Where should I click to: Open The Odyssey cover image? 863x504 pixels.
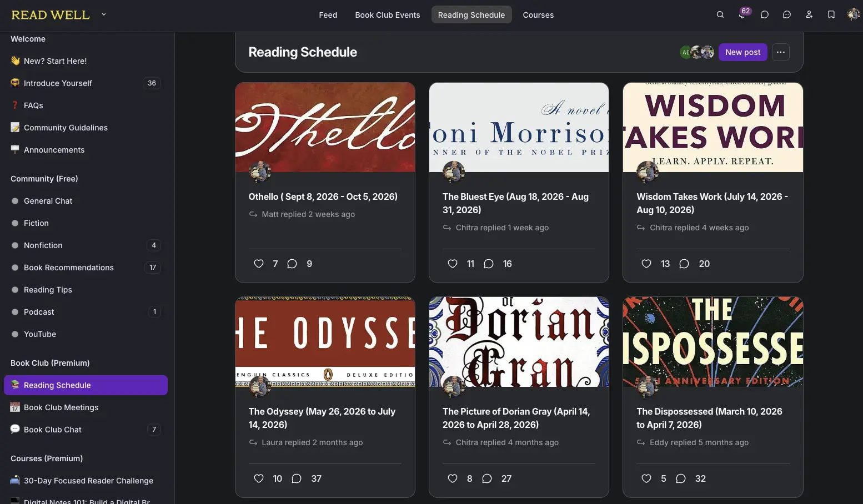click(x=325, y=342)
